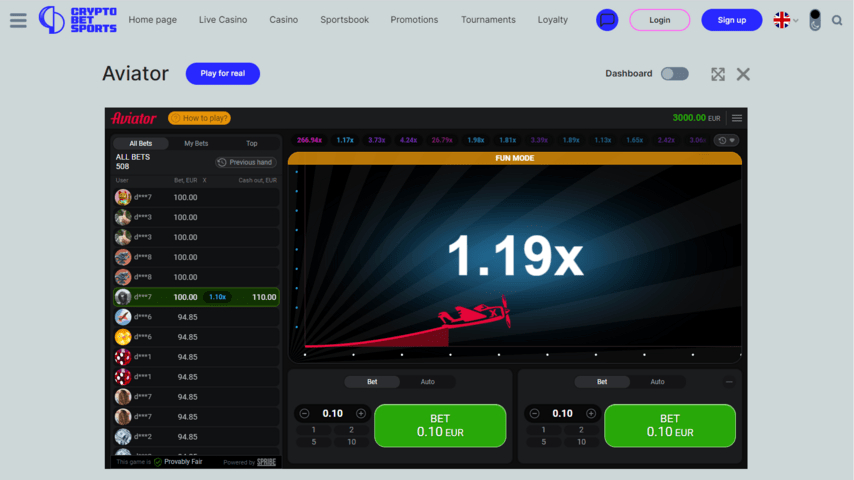Go to Home page
The image size is (854, 480).
point(152,20)
